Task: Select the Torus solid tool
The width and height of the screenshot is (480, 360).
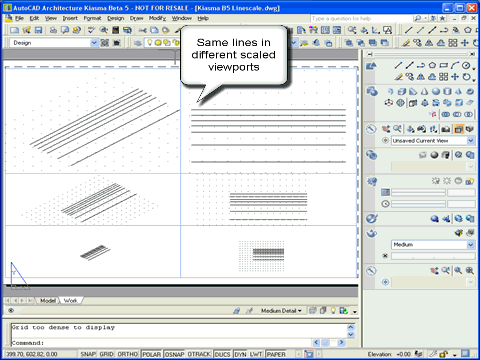Action: (470, 91)
